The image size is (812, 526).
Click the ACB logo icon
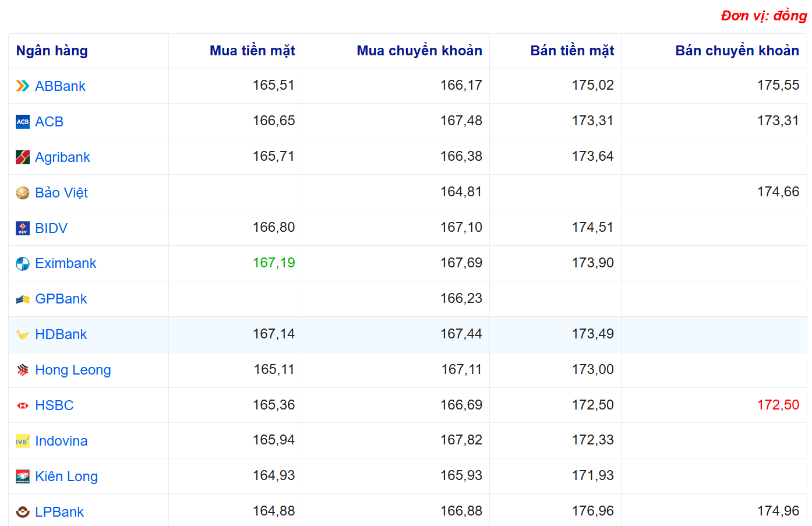pyautogui.click(x=22, y=122)
